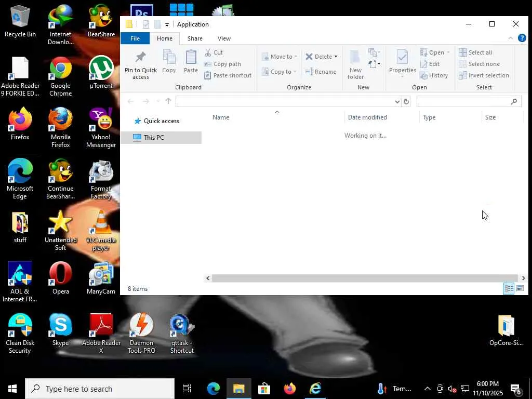Click the Explorer search box
Image resolution: width=532 pixels, height=399 pixels.
click(469, 101)
